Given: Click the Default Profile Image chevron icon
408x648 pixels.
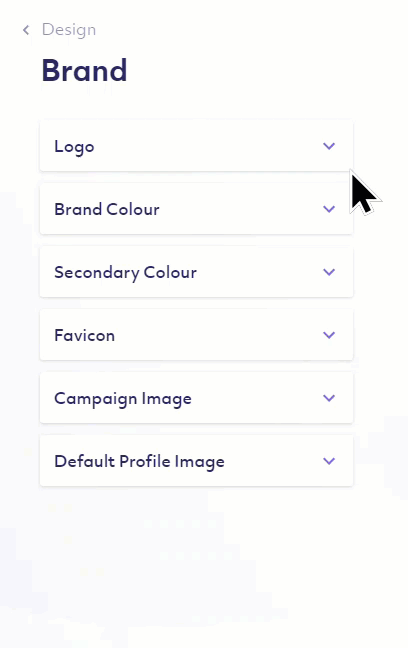Looking at the screenshot, I should click(x=329, y=461).
